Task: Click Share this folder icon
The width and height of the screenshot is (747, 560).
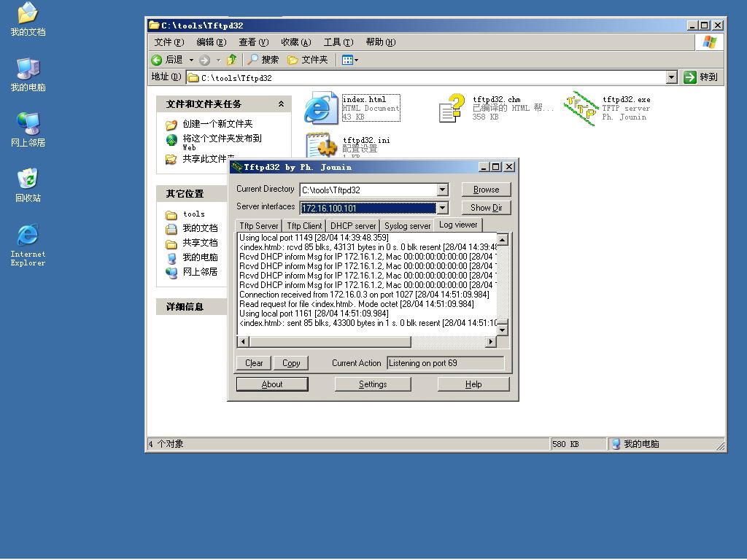Action: pyautogui.click(x=171, y=159)
